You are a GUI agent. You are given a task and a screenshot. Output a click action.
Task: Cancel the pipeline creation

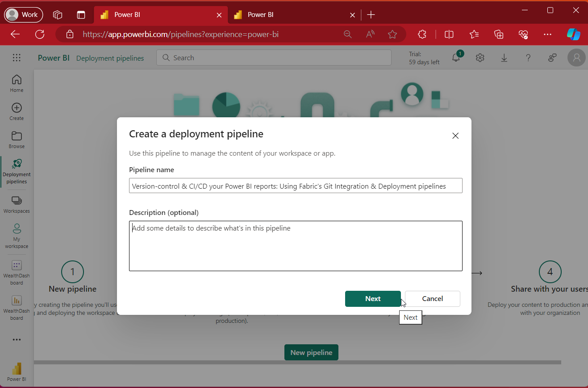[432, 299]
